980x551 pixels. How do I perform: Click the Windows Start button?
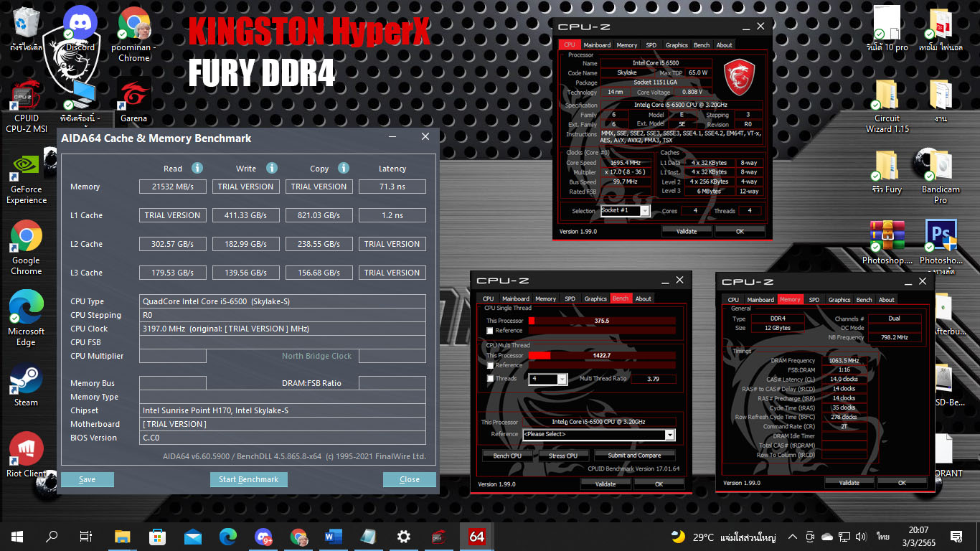[x=17, y=536]
